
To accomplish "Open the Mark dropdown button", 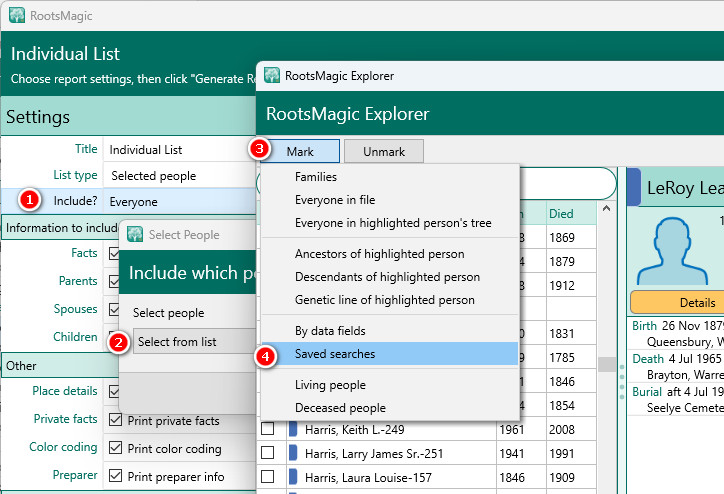I will [300, 151].
